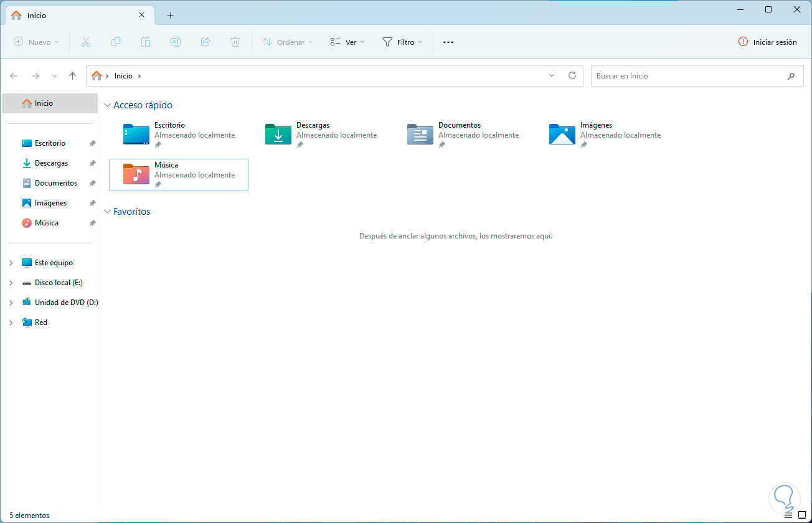Expand Este equipo in the sidebar
812x523 pixels.
(x=11, y=262)
